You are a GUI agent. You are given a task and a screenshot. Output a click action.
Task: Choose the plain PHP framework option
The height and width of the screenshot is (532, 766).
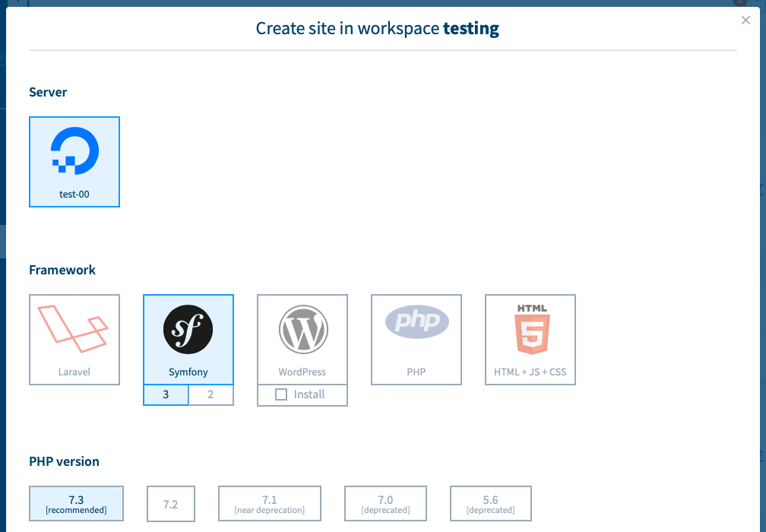click(416, 340)
